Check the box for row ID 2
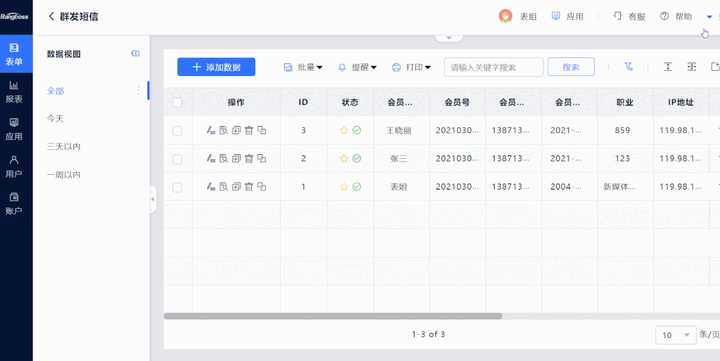The image size is (720, 361). [x=177, y=159]
